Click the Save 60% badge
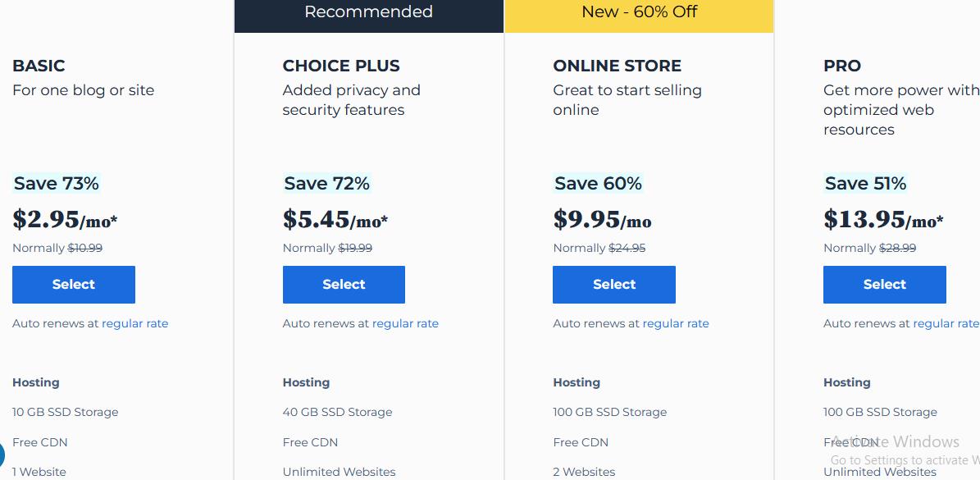The width and height of the screenshot is (980, 480). coord(598,183)
